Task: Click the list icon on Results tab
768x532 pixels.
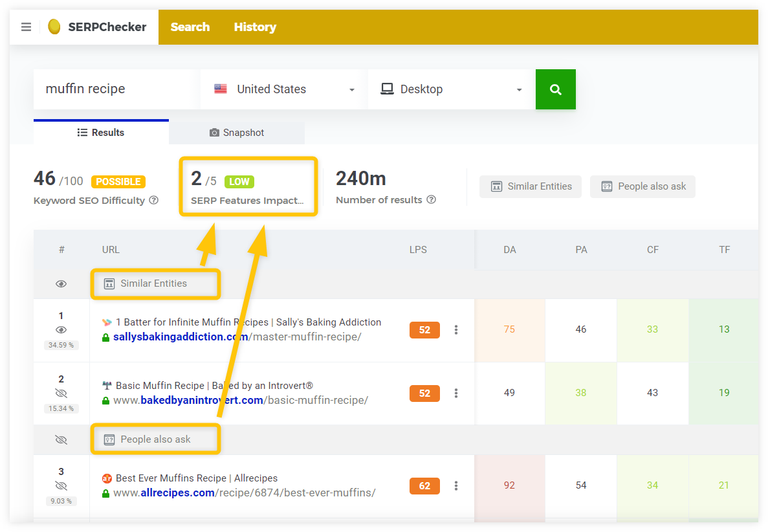Action: pyautogui.click(x=82, y=132)
